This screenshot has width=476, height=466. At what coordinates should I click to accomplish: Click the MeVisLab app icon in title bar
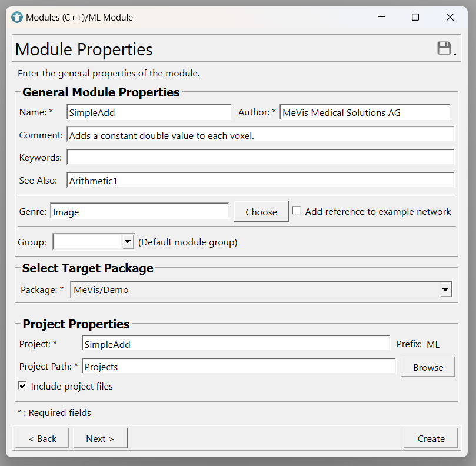click(x=17, y=17)
